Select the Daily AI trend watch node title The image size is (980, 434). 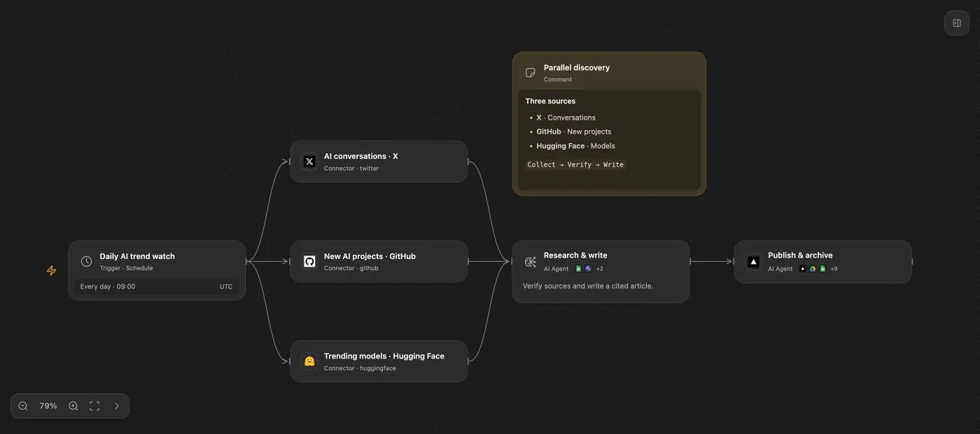pos(137,256)
